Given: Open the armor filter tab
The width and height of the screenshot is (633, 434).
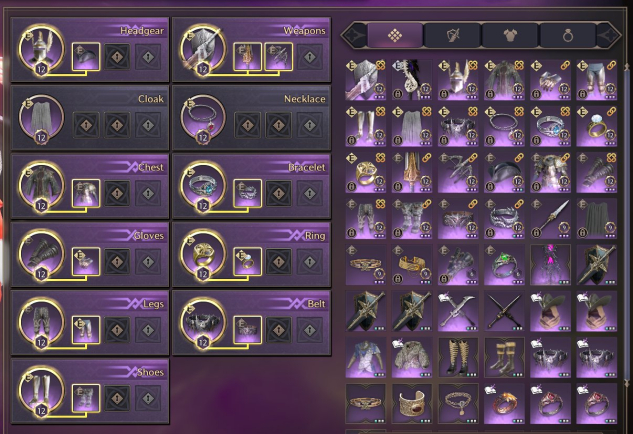Looking at the screenshot, I should pyautogui.click(x=510, y=36).
